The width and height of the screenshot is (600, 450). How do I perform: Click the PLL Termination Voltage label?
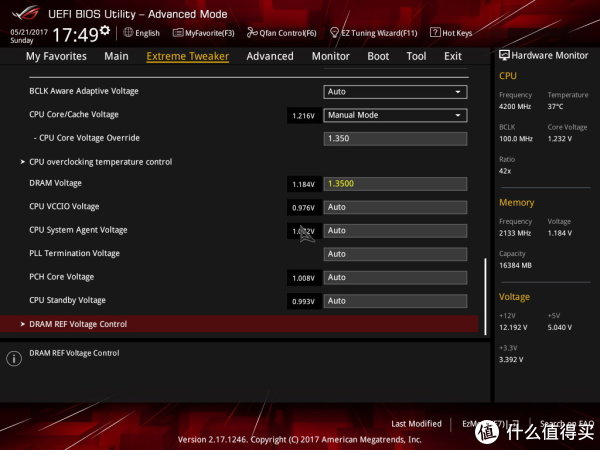click(75, 253)
